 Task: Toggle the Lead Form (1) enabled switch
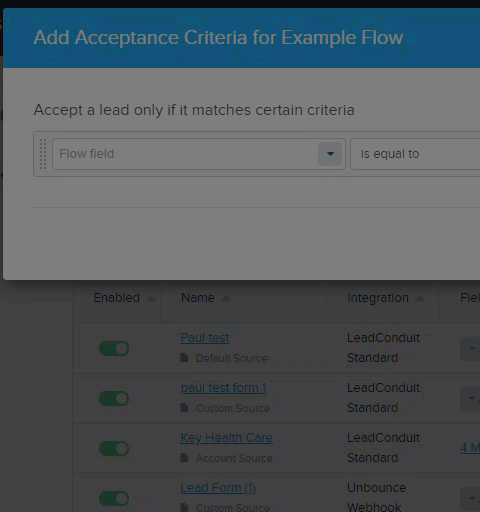coord(114,499)
